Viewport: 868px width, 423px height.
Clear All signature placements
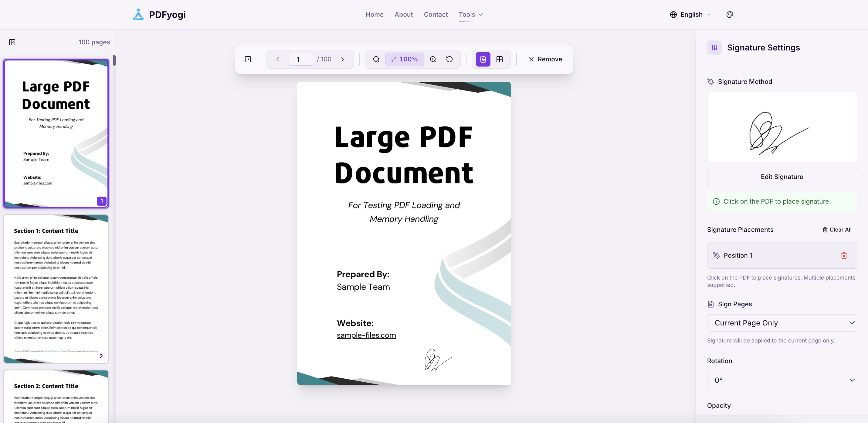click(838, 229)
